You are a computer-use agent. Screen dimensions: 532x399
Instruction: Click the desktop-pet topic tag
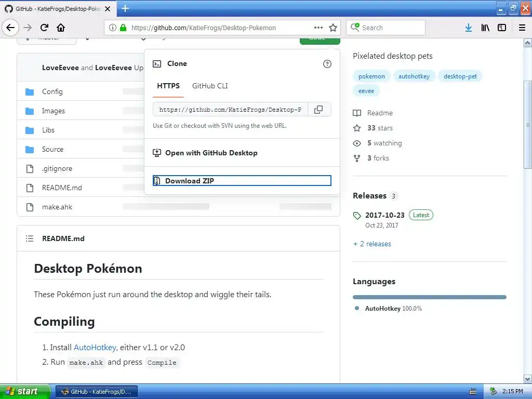460,76
